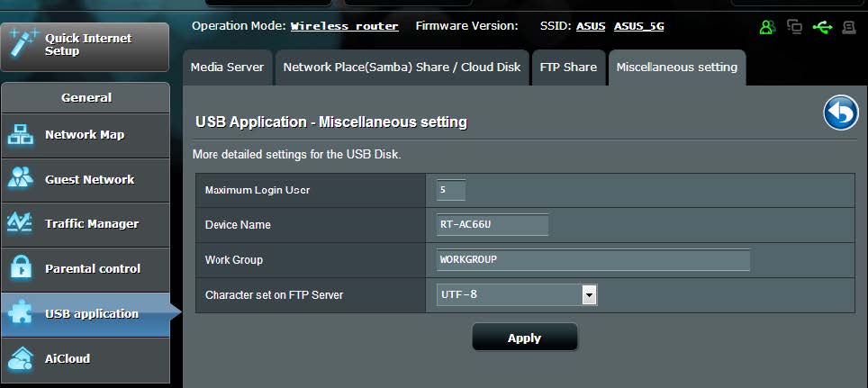Image resolution: width=868 pixels, height=388 pixels.
Task: Open Network Map from sidebar
Action: [86, 135]
